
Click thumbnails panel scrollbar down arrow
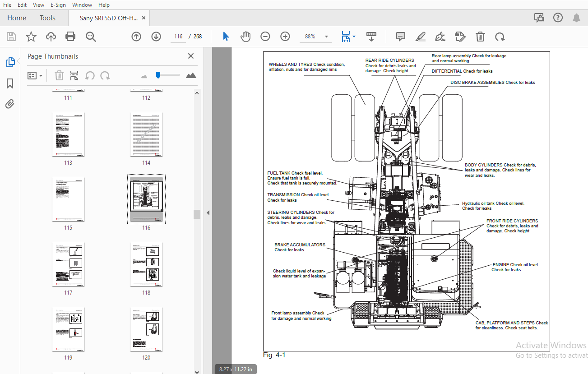coord(197,372)
